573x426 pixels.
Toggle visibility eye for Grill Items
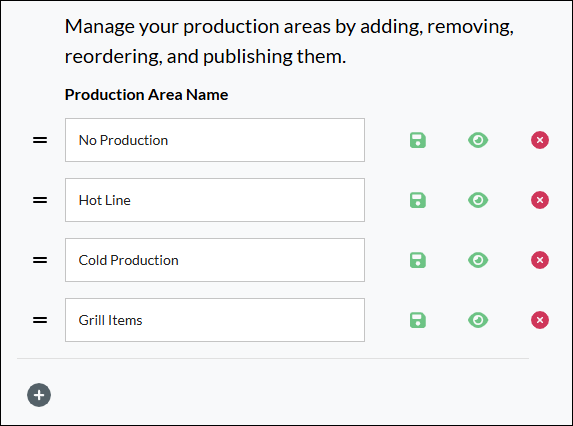click(x=478, y=320)
